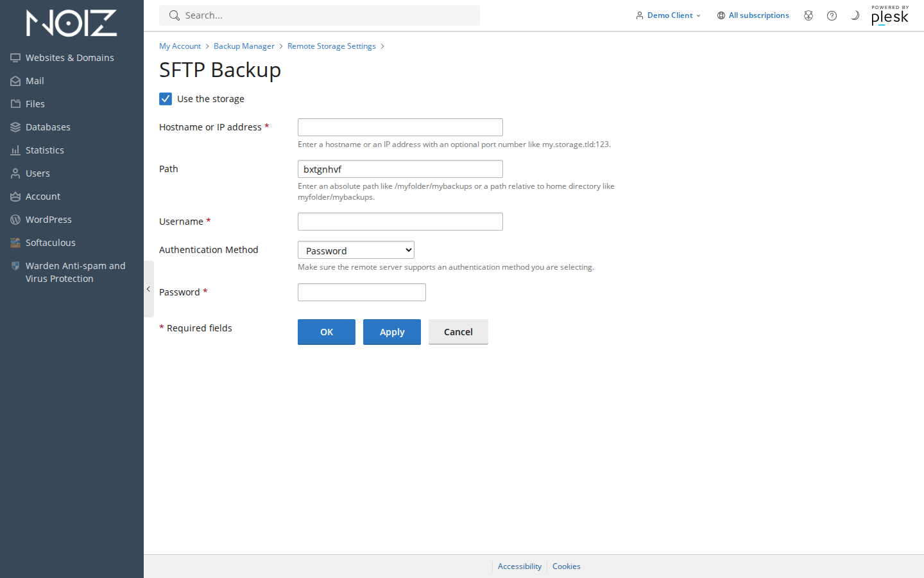Open Websites & Domains section
924x578 pixels.
pos(70,58)
